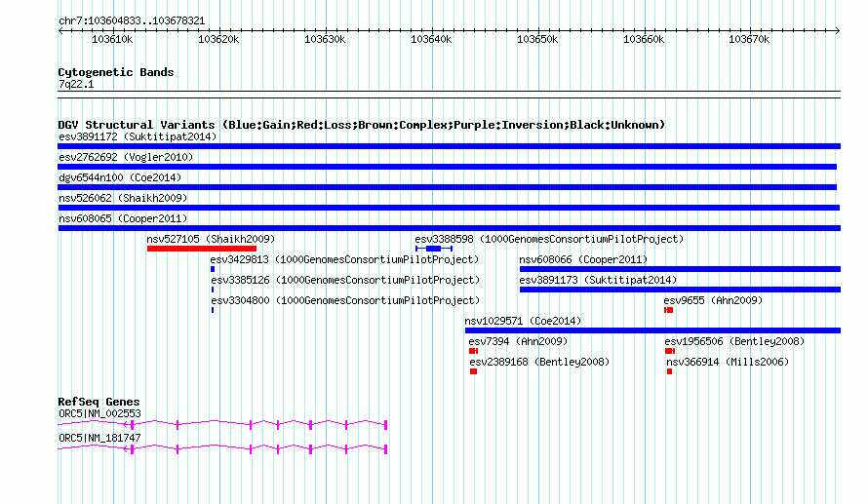Viewport: 868px width, 504px height.
Task: Select the 7q22.1 cytogenetic band label
Action: pyautogui.click(x=76, y=84)
